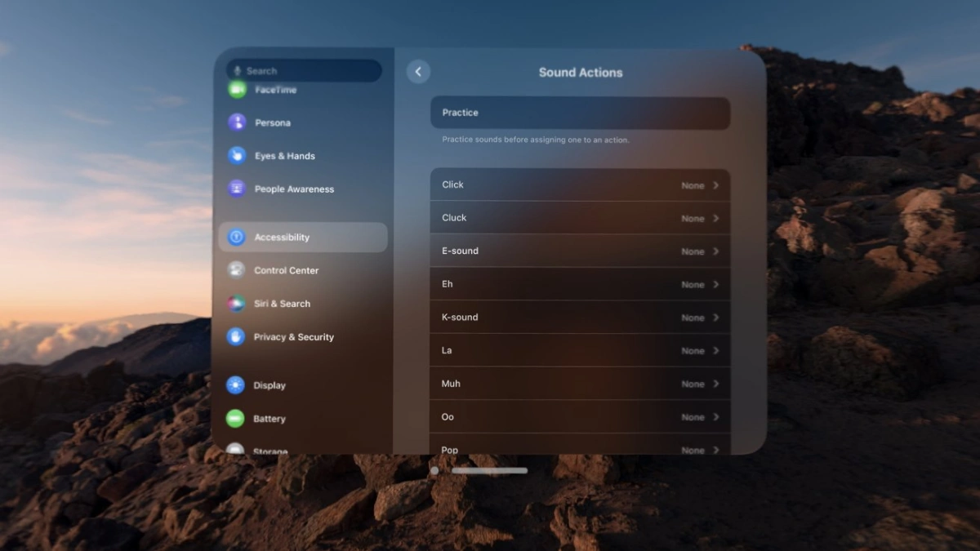Open the E-sound action options

click(580, 251)
